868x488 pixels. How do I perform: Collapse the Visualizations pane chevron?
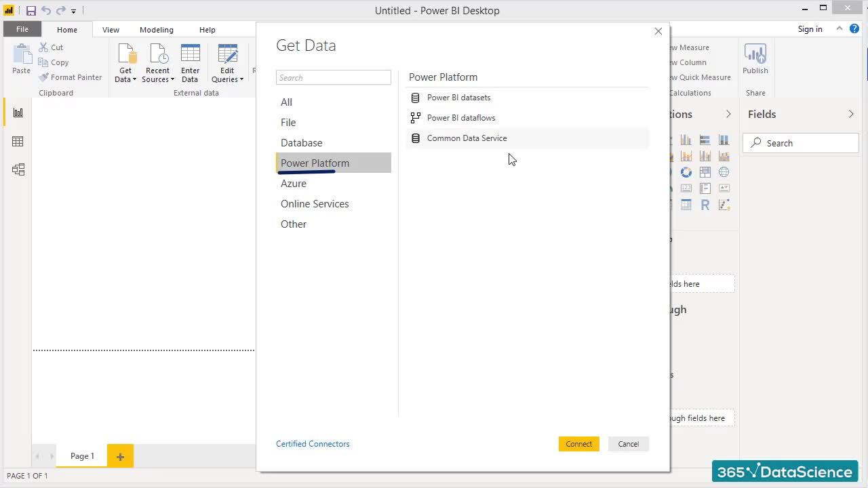(728, 114)
